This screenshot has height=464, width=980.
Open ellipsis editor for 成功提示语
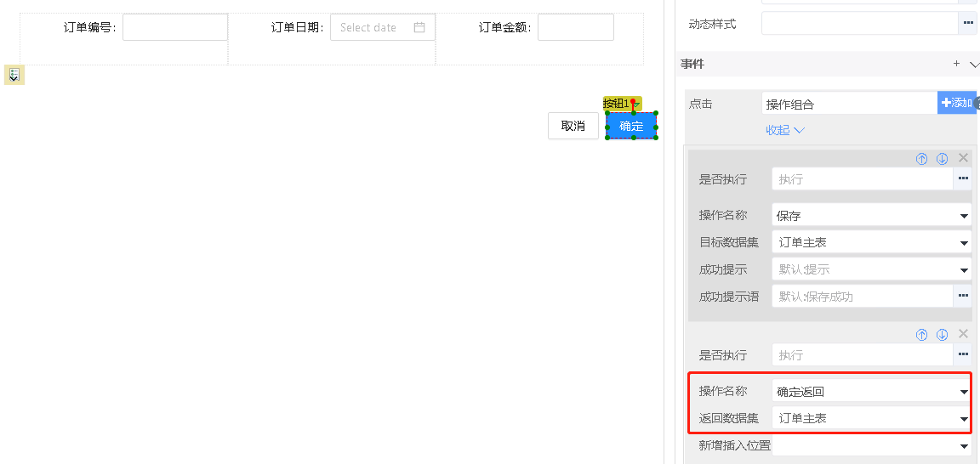(963, 297)
